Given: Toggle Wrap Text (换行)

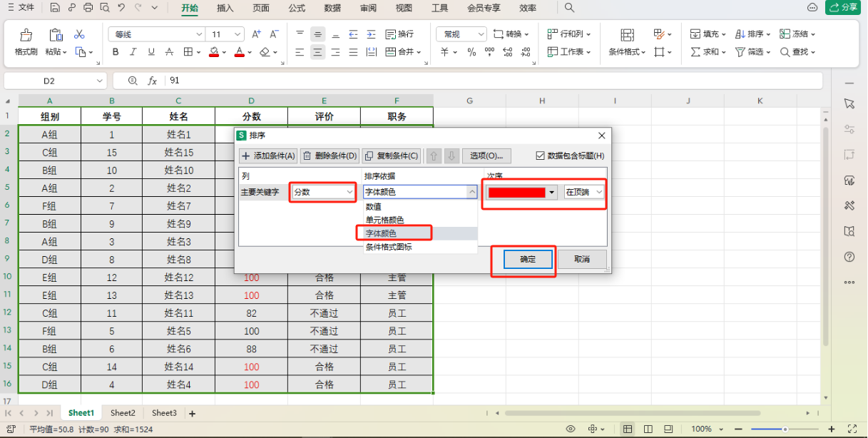Looking at the screenshot, I should 399,34.
